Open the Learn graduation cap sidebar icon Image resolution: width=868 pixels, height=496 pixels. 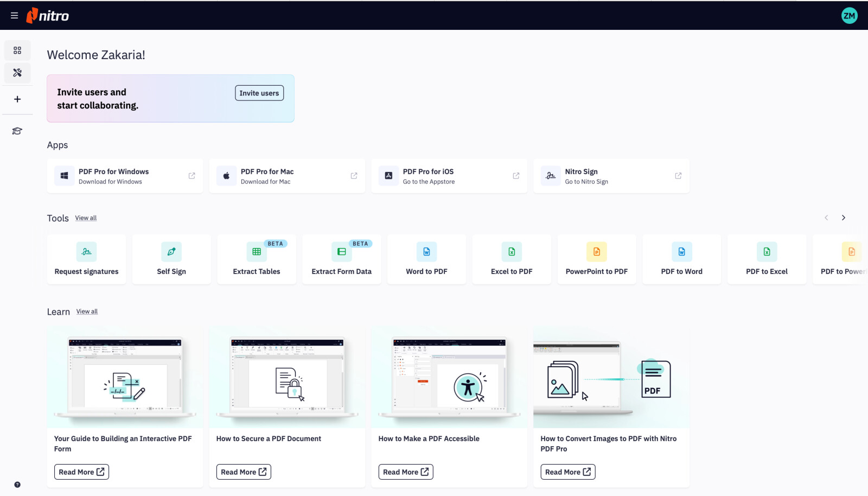coord(17,131)
